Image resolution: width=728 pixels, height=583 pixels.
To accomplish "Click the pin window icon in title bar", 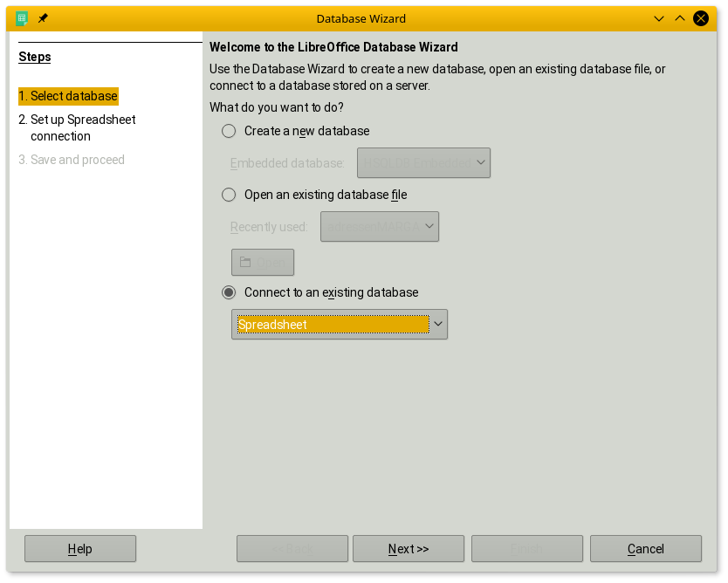I will (43, 18).
